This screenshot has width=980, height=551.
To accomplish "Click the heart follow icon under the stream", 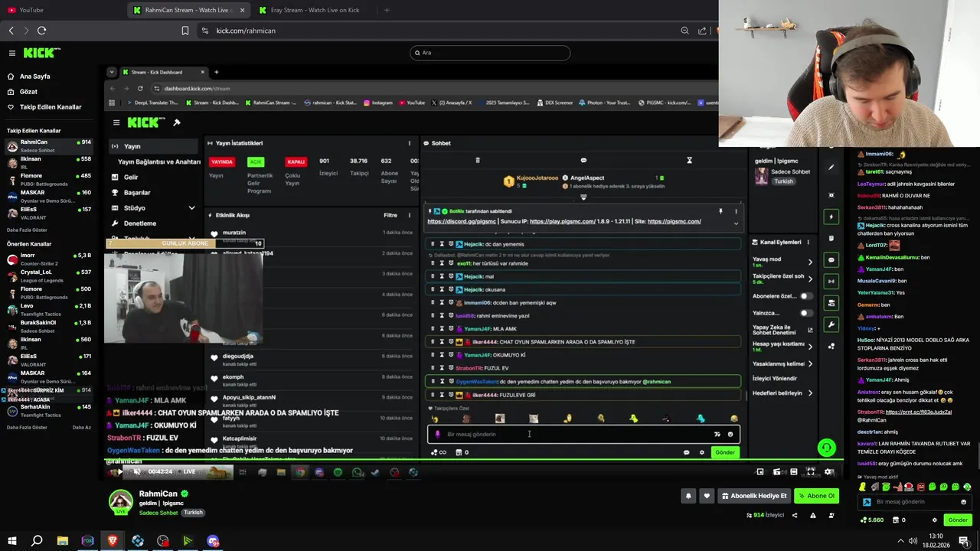I will coord(707,496).
